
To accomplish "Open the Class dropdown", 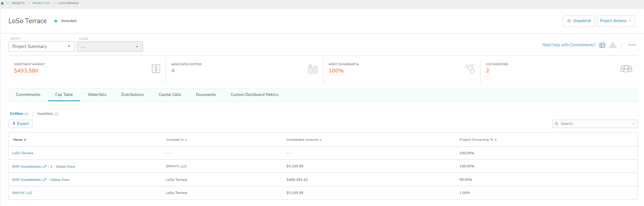I will click(x=110, y=47).
